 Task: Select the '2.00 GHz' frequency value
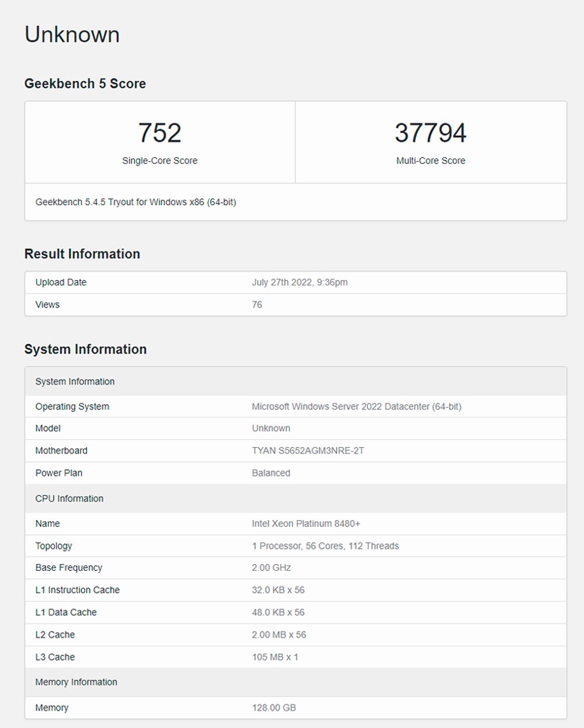271,568
